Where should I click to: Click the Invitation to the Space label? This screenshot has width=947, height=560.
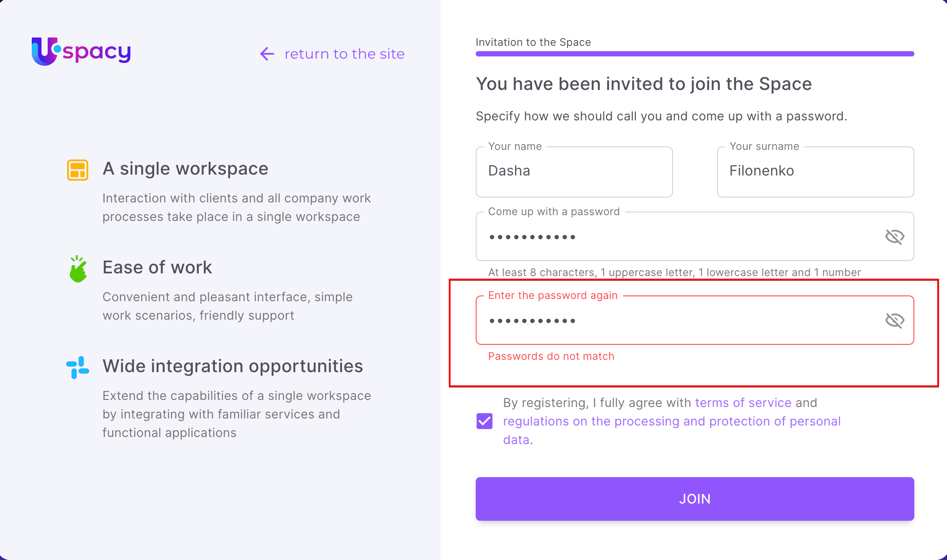coord(533,42)
